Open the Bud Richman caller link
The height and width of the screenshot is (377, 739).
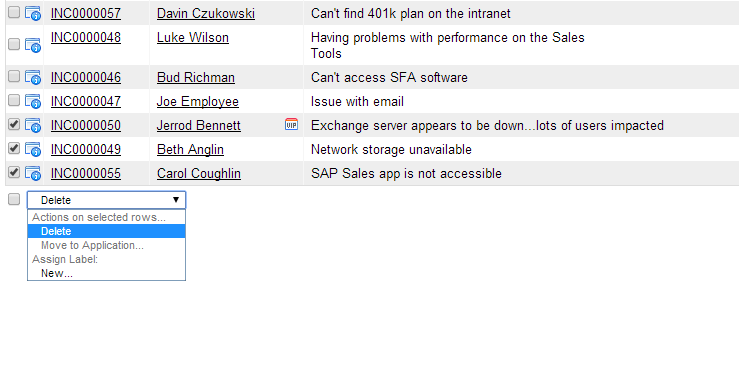(196, 77)
